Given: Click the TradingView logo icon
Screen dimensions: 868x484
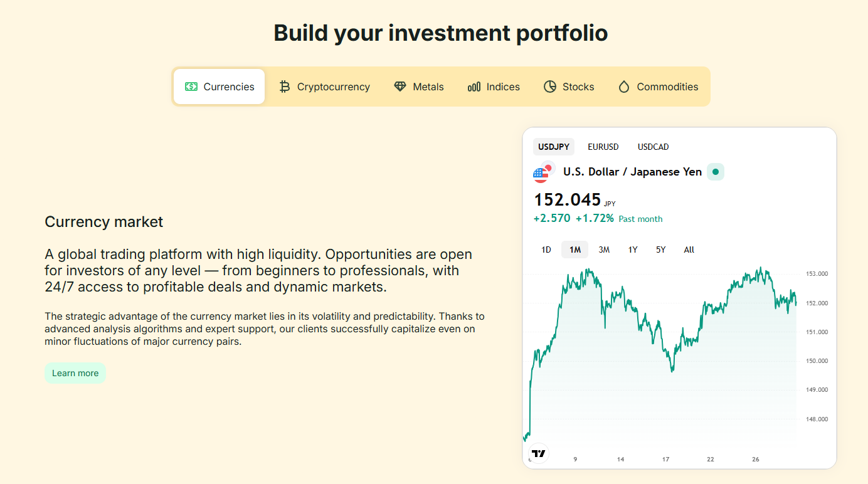Looking at the screenshot, I should pyautogui.click(x=538, y=453).
